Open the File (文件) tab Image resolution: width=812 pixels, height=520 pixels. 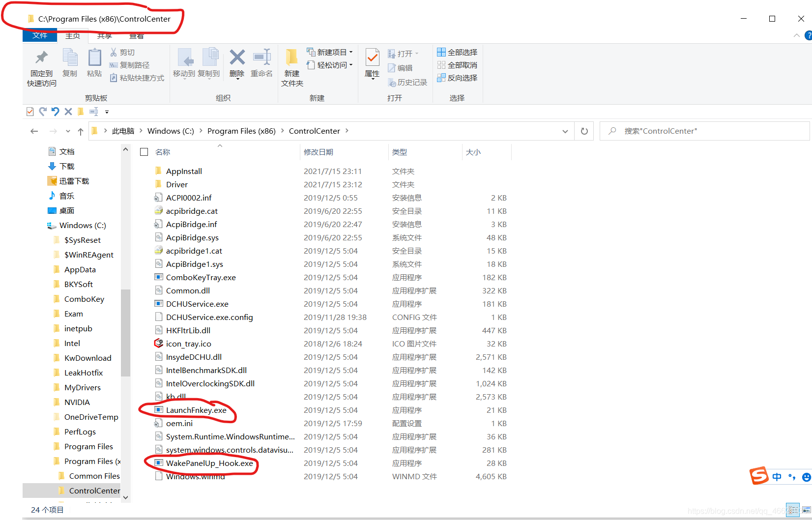[x=40, y=35]
